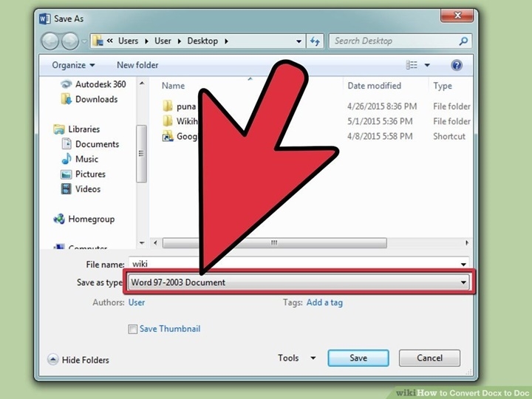The height and width of the screenshot is (399, 532).
Task: Sort by the Date modified column header
Action: point(374,86)
